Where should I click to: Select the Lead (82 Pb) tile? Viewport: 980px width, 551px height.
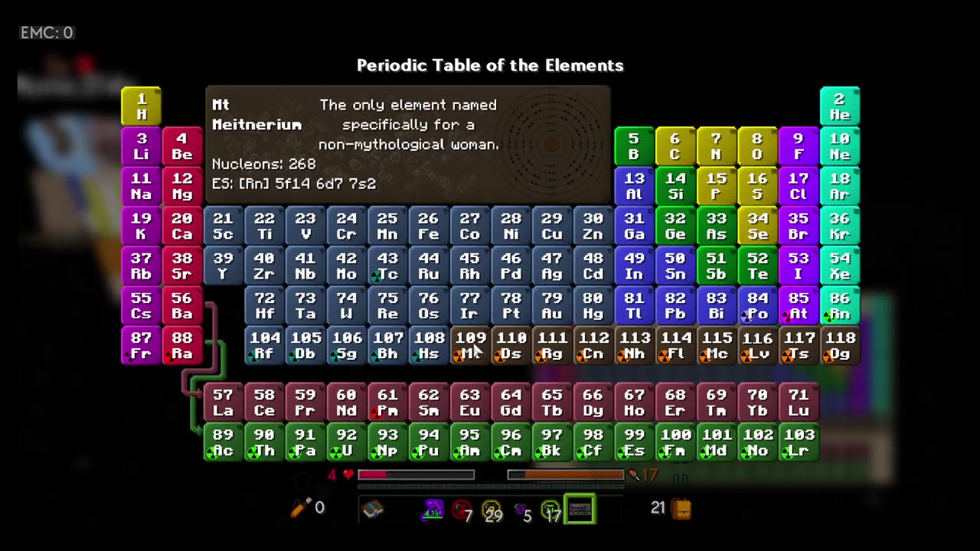(x=675, y=305)
